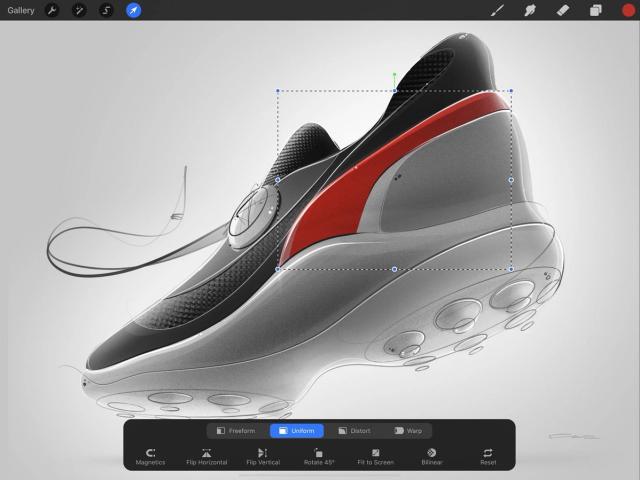Viewport: 640px width, 480px height.
Task: Click the right-middle transform edge handle
Action: coord(511,180)
